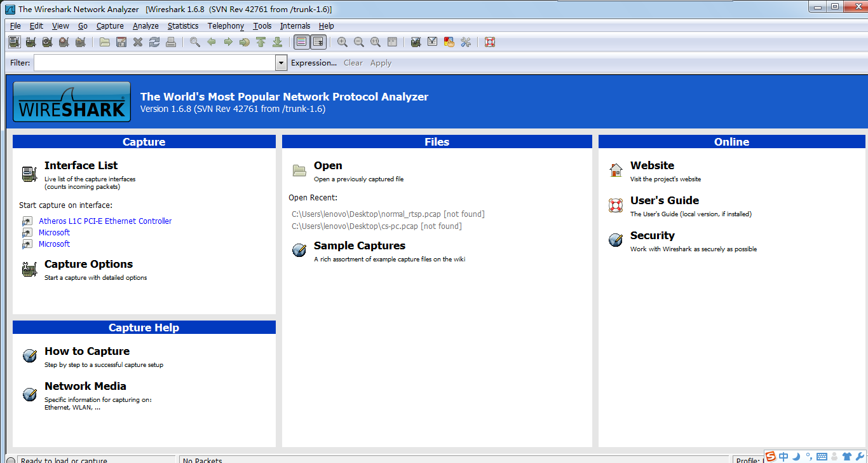Viewport: 868px width, 463px height.
Task: Go to packet number toolbar icon
Action: coord(245,42)
